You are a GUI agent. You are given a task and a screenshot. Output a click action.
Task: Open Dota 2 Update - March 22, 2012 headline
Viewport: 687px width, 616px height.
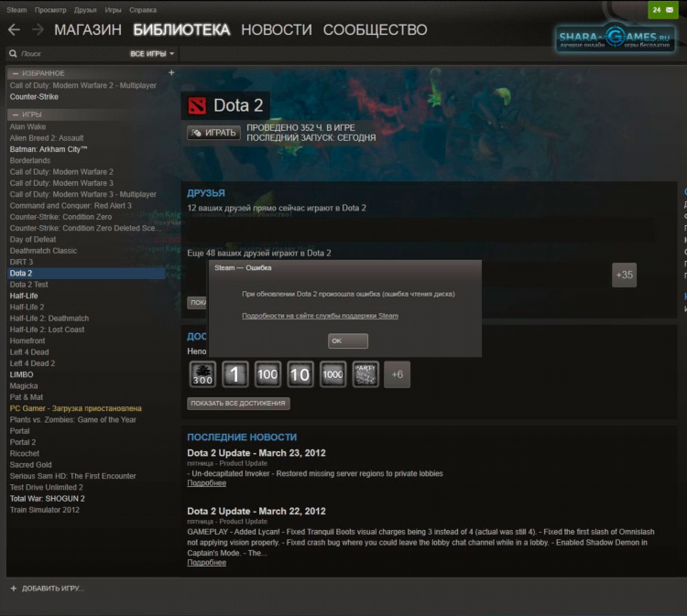tap(256, 511)
